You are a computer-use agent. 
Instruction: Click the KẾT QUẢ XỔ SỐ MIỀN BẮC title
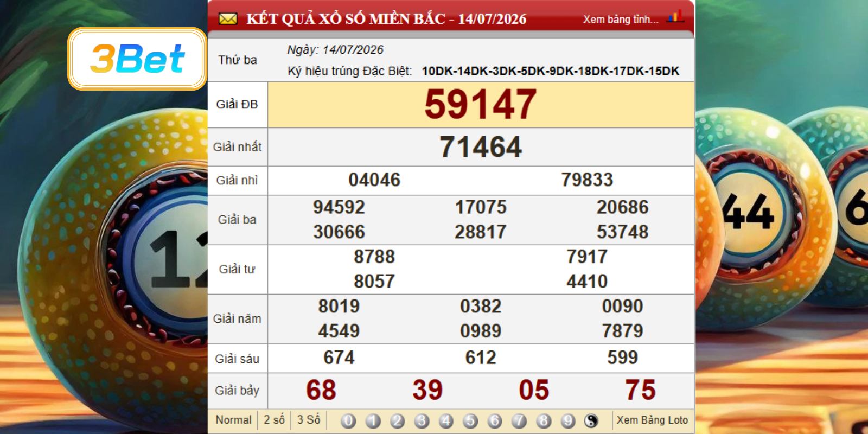[x=386, y=19]
